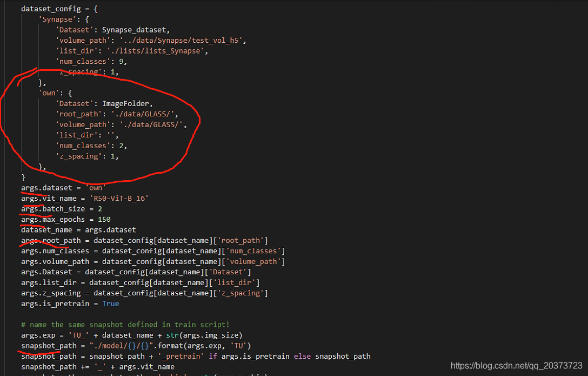588x376 pixels.
Task: Click the True value of is_pretrain
Action: pos(110,304)
